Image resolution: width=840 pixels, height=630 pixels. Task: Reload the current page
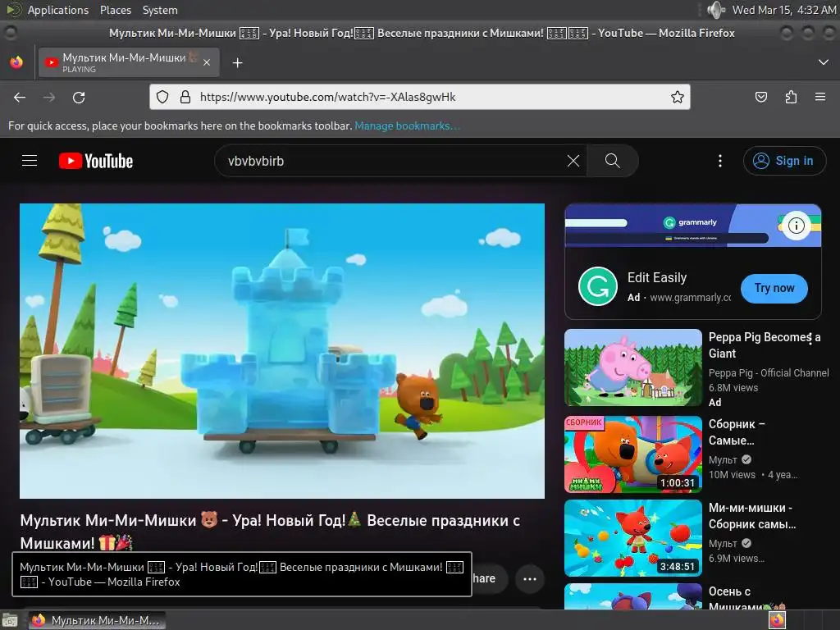tap(79, 98)
